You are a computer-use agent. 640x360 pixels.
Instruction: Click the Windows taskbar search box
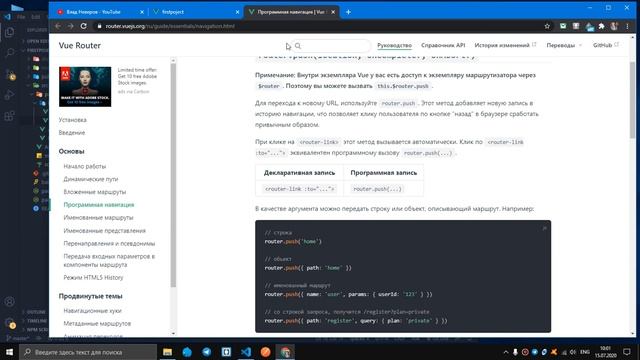88,352
